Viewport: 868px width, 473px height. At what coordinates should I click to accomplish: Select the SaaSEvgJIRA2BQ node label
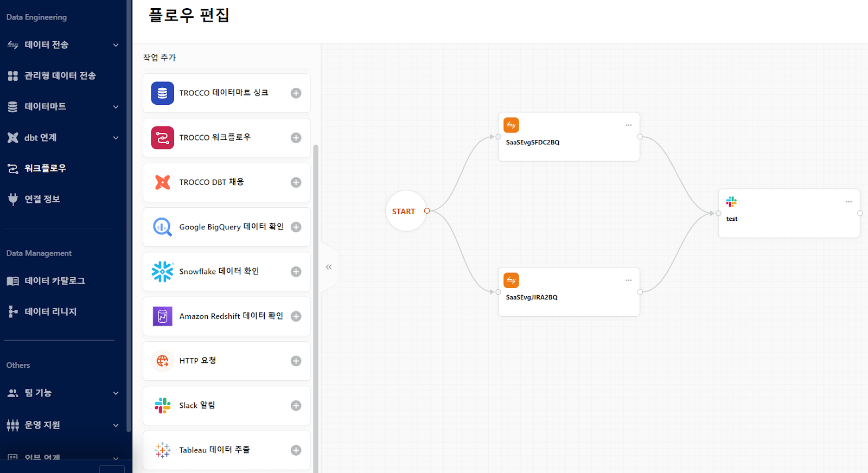click(x=532, y=298)
